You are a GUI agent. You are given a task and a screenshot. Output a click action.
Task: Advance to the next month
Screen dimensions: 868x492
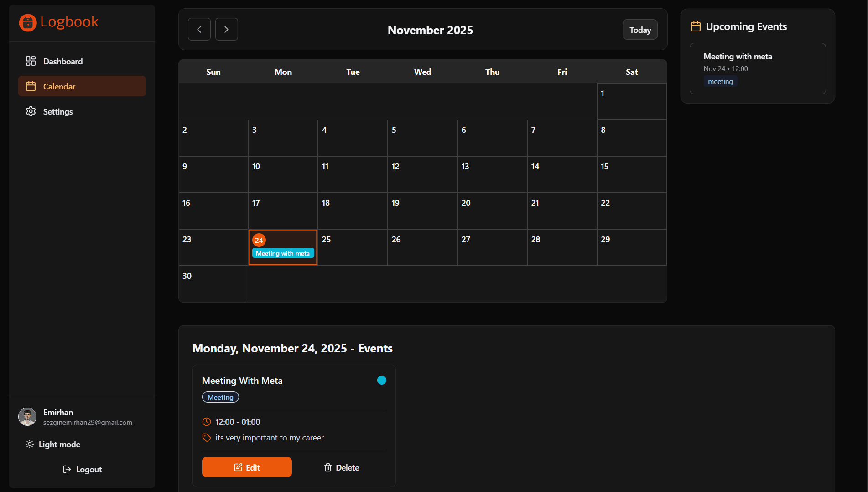point(227,29)
